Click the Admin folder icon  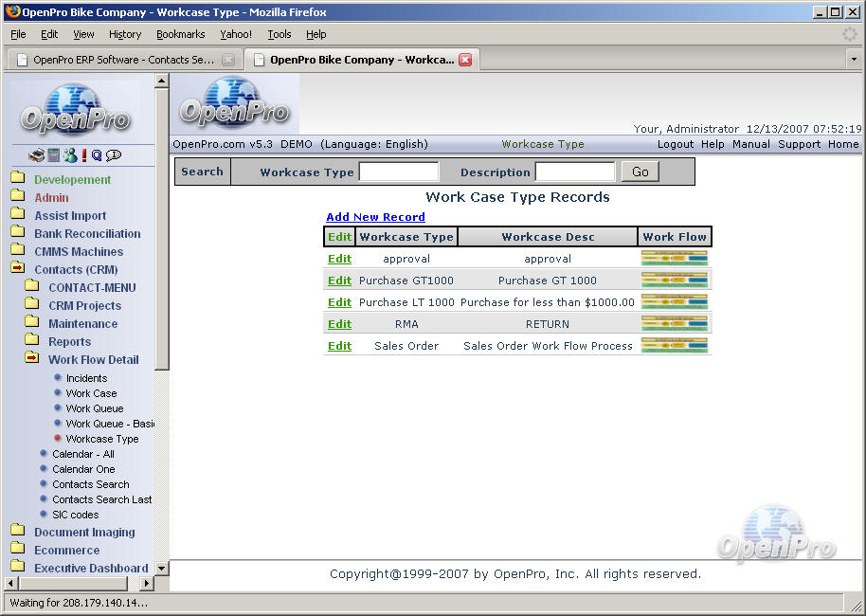click(x=18, y=195)
